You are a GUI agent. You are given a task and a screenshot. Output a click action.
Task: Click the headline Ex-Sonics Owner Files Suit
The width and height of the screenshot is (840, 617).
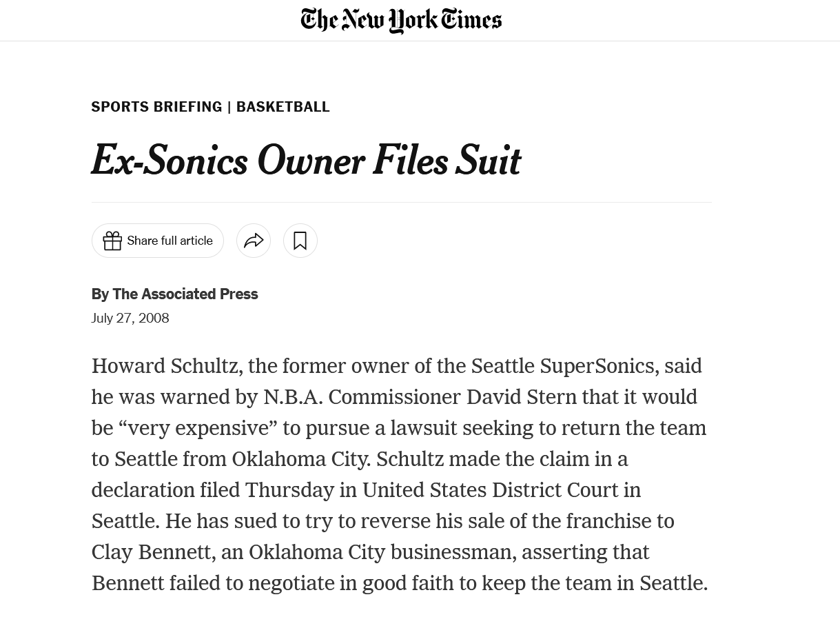point(306,161)
